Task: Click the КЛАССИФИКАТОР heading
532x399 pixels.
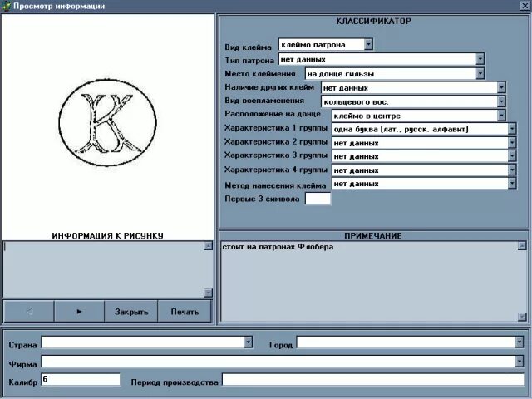Action: (373, 21)
